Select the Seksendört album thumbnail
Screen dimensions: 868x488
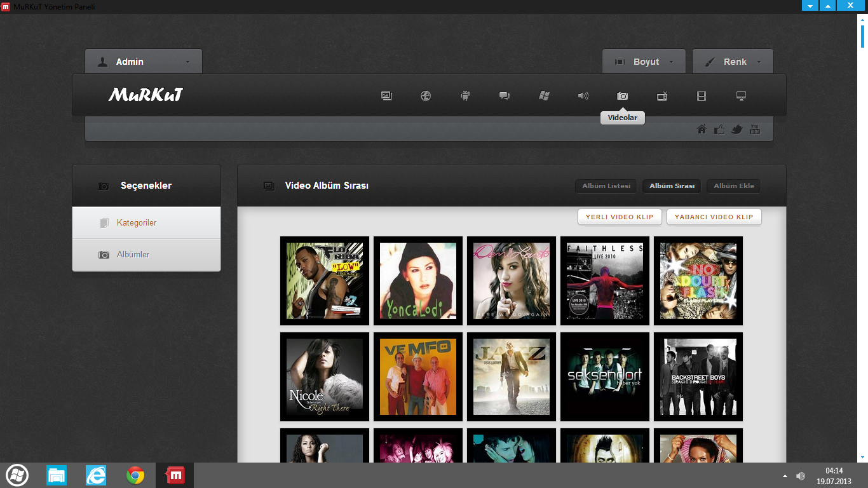click(605, 377)
